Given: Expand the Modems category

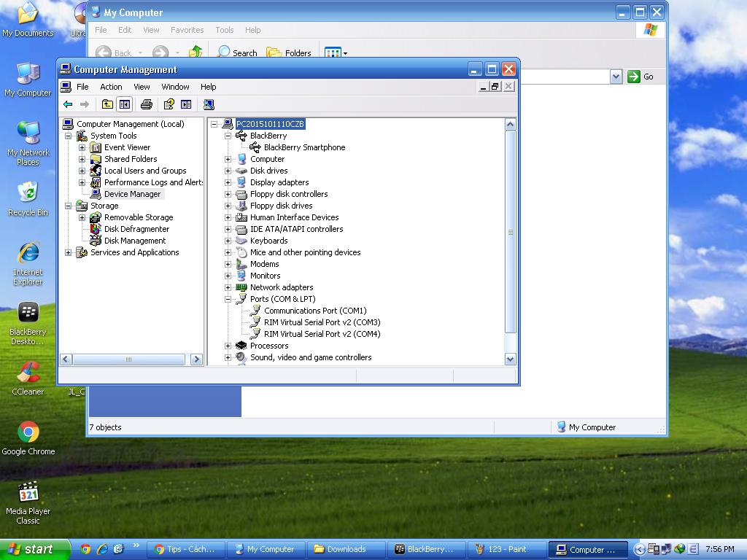Looking at the screenshot, I should click(x=228, y=264).
